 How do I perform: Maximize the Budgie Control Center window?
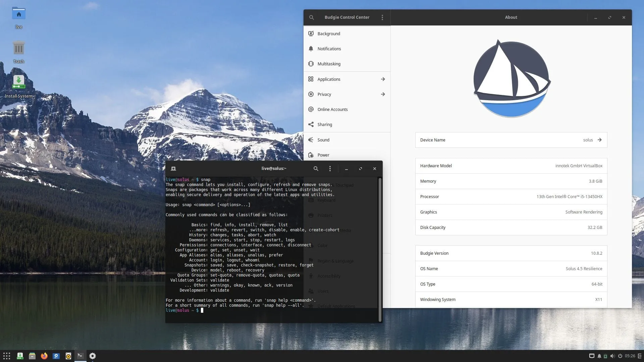(x=610, y=17)
